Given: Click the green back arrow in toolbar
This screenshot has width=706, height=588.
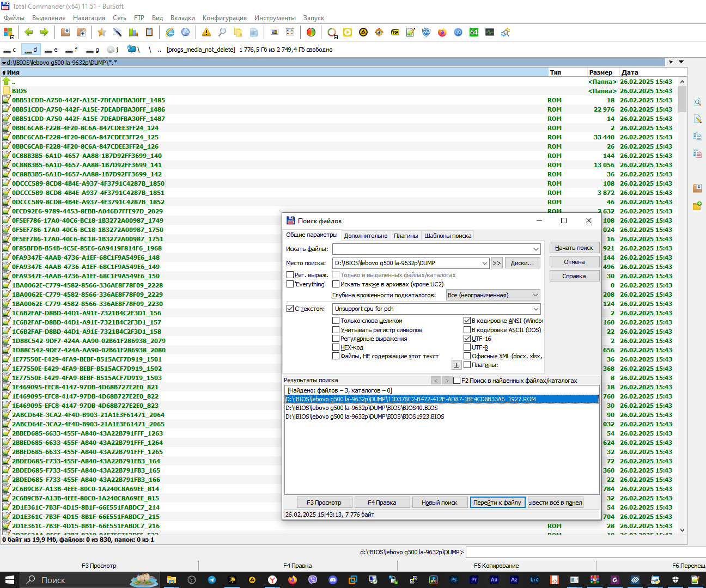Looking at the screenshot, I should coord(29,32).
